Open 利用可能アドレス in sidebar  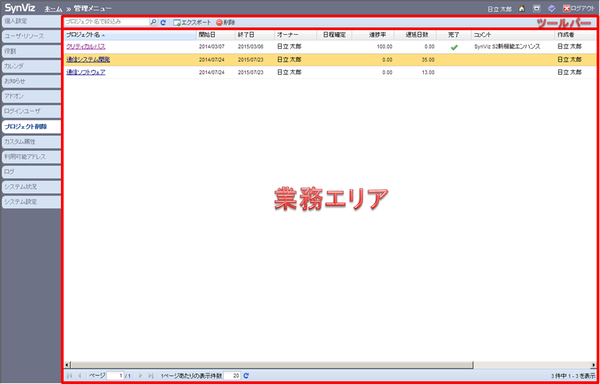31,156
